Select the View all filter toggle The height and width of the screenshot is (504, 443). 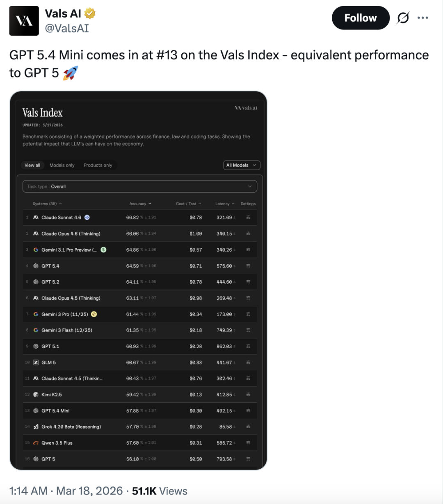tap(32, 165)
